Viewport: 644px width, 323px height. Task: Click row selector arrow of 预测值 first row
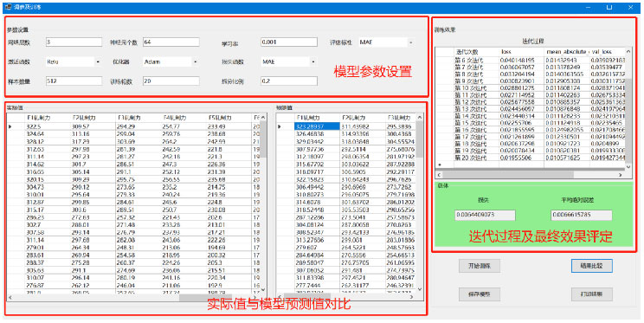pyautogui.click(x=280, y=126)
